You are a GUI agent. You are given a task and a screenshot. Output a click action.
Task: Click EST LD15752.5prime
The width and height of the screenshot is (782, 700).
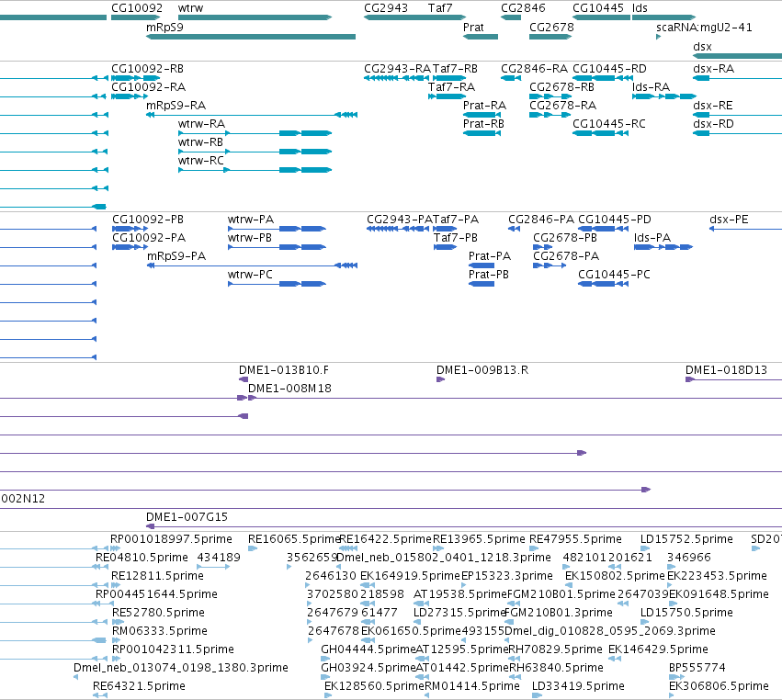[x=645, y=548]
